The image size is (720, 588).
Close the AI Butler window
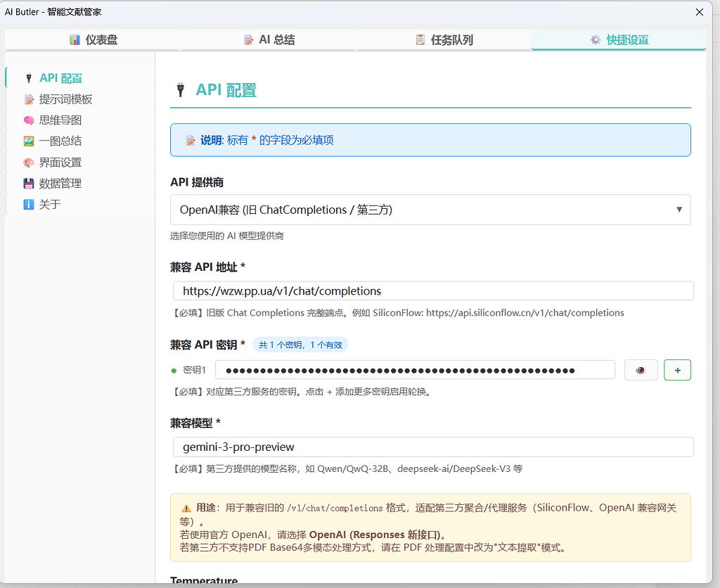tap(700, 12)
